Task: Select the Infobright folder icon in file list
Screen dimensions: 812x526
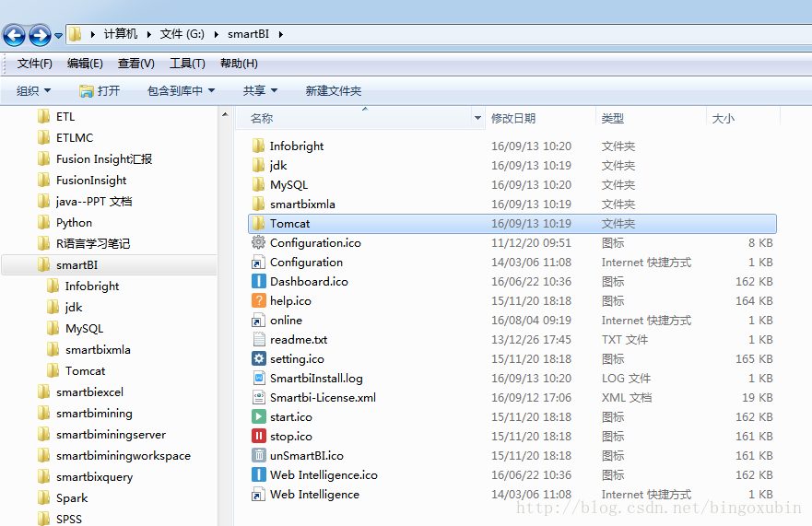Action: (258, 146)
